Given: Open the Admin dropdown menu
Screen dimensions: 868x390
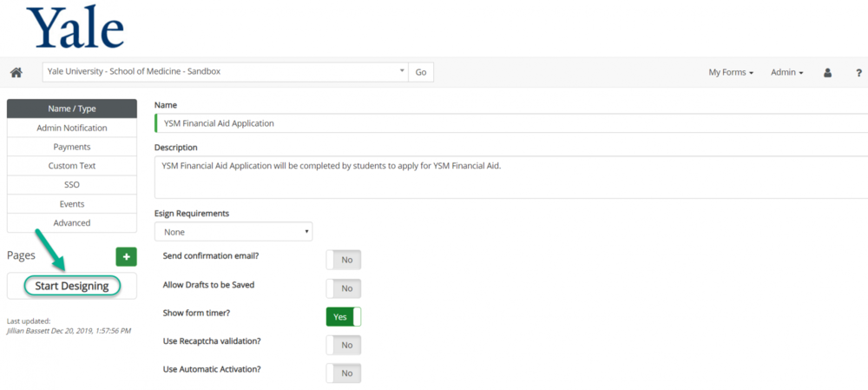Looking at the screenshot, I should click(x=786, y=72).
